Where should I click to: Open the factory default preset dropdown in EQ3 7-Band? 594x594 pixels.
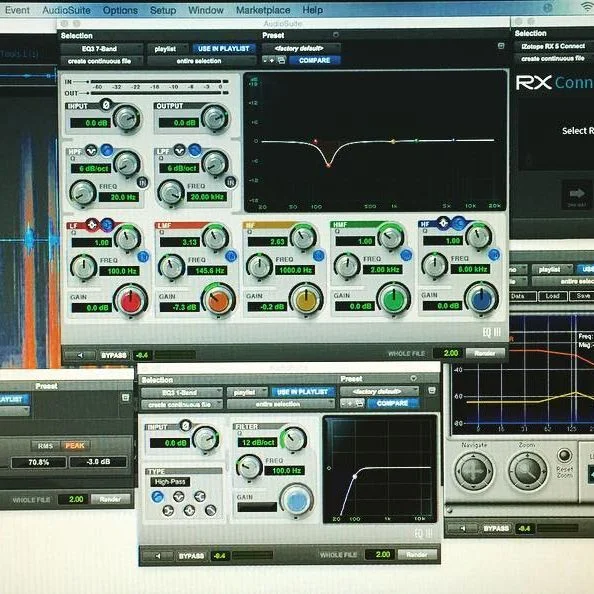point(301,48)
